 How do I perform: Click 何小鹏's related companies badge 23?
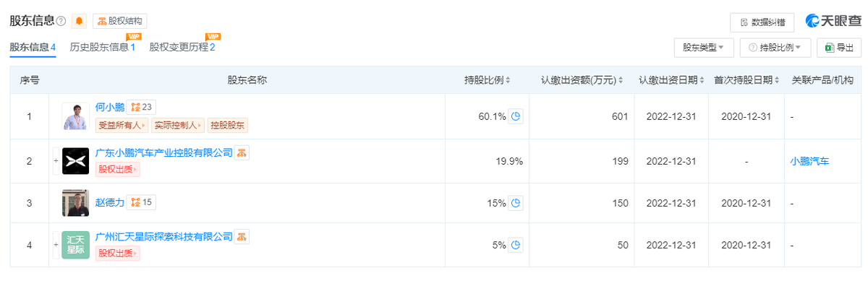point(140,108)
